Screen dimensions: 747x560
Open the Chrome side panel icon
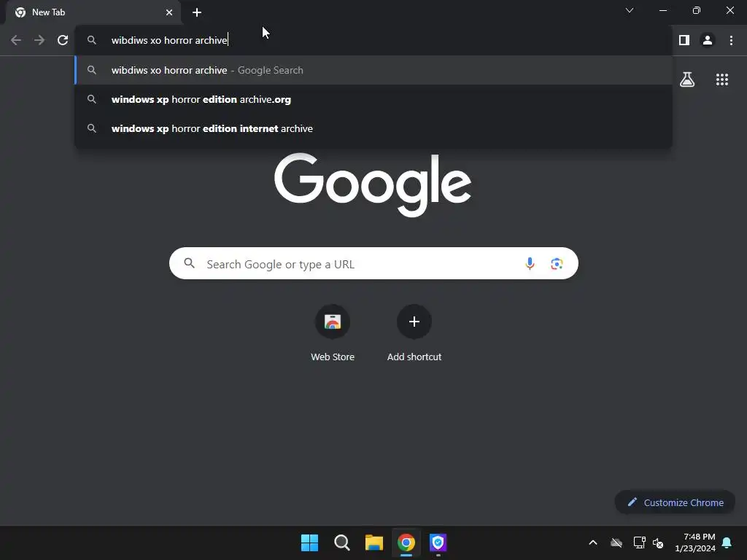tap(684, 40)
